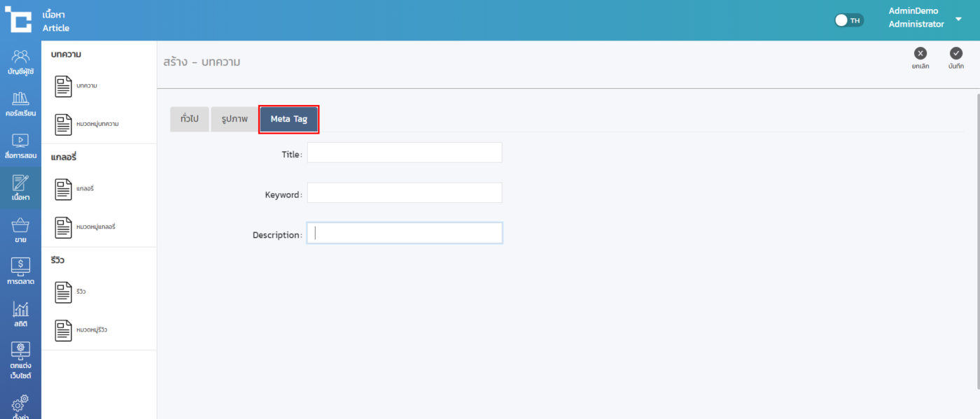This screenshot has width=980, height=419.
Task: Toggle the TH language switch
Action: (849, 20)
